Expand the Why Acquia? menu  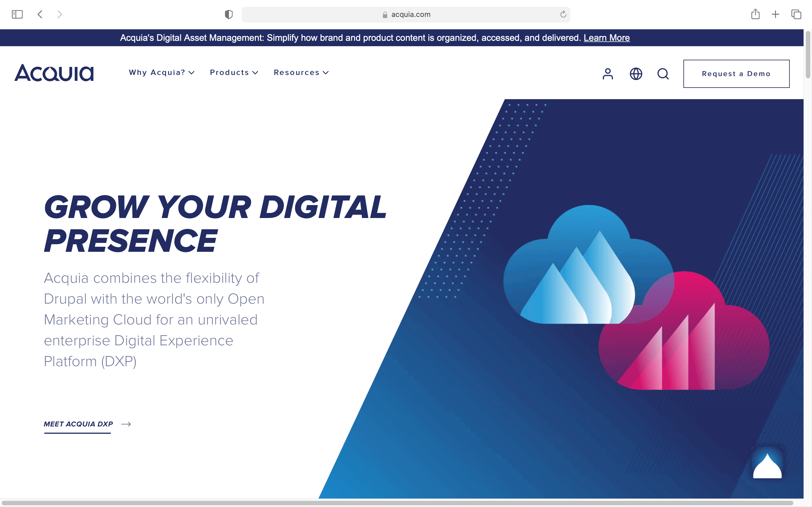tap(161, 73)
